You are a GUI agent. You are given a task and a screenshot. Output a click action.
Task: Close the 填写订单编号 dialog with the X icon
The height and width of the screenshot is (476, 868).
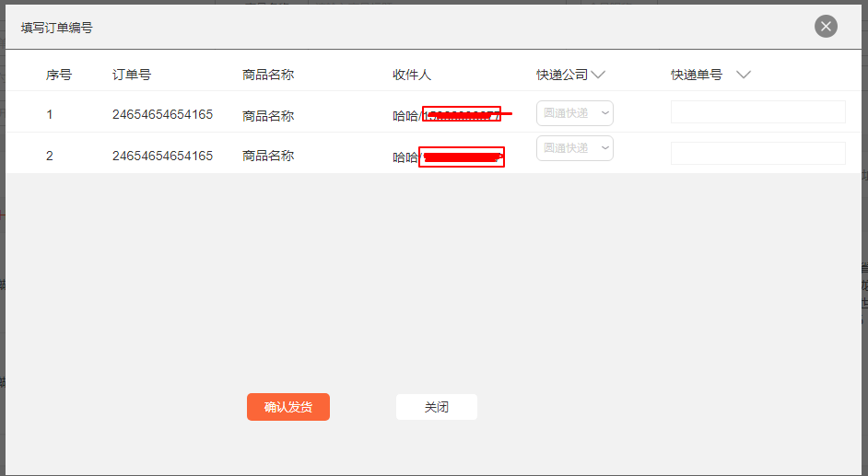coord(826,27)
